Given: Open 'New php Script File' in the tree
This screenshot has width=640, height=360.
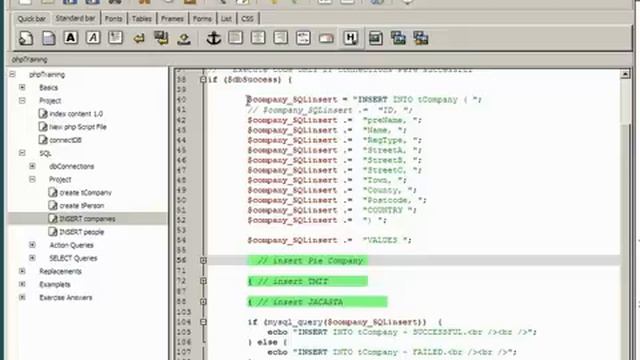Looking at the screenshot, I should click(x=78, y=127).
